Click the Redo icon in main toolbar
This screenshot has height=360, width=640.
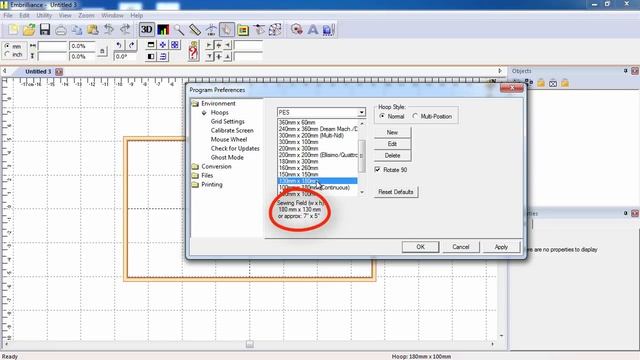pyautogui.click(x=125, y=29)
